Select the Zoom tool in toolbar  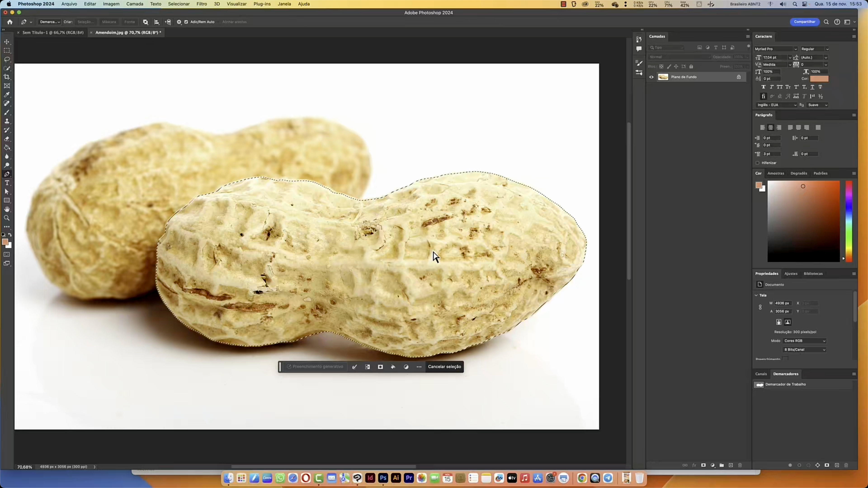tap(7, 218)
